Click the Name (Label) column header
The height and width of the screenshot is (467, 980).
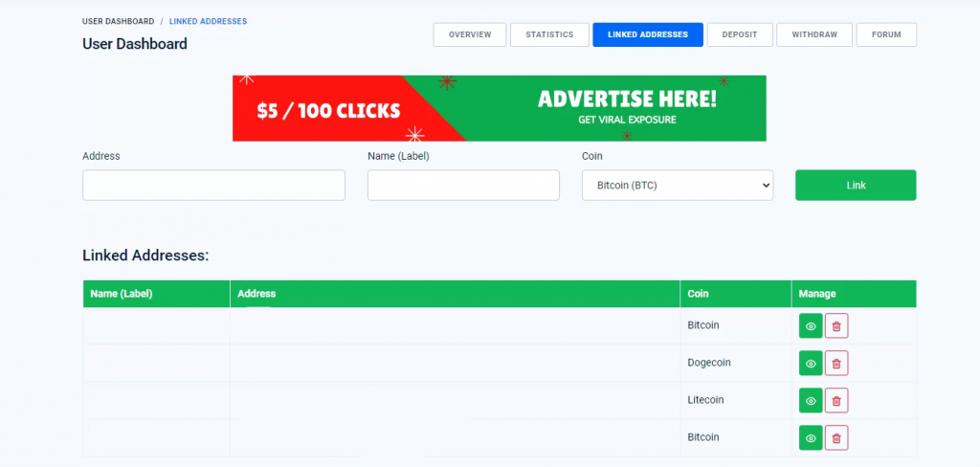coord(156,294)
